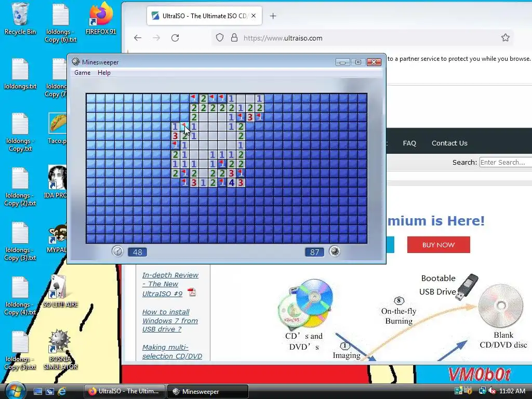
Task: Click the Minesweeper timer value 48
Action: 137,252
